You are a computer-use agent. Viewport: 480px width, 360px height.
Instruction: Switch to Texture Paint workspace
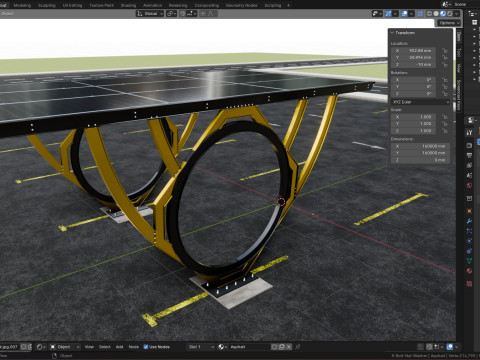pos(101,5)
